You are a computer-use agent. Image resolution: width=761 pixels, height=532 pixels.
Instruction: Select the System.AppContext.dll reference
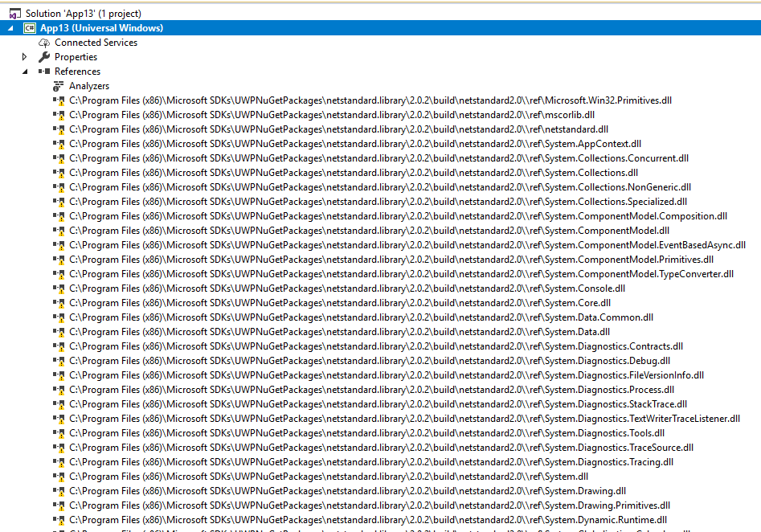click(x=321, y=143)
